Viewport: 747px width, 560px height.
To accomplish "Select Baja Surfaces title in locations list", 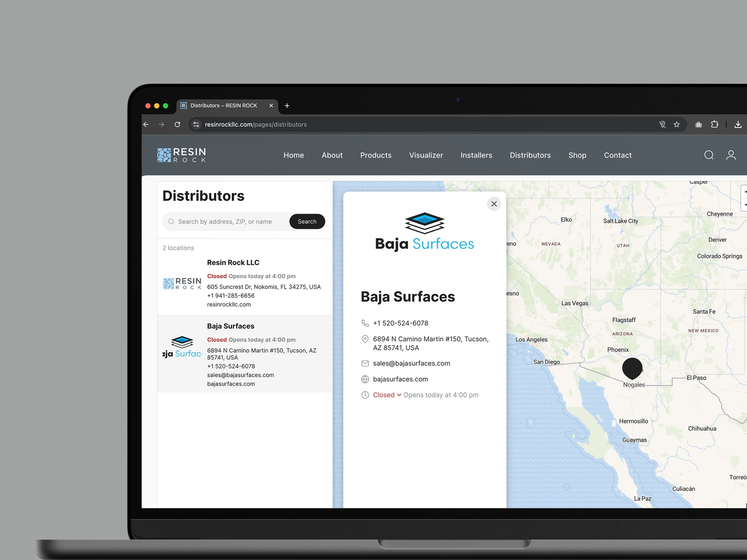I will click(231, 326).
